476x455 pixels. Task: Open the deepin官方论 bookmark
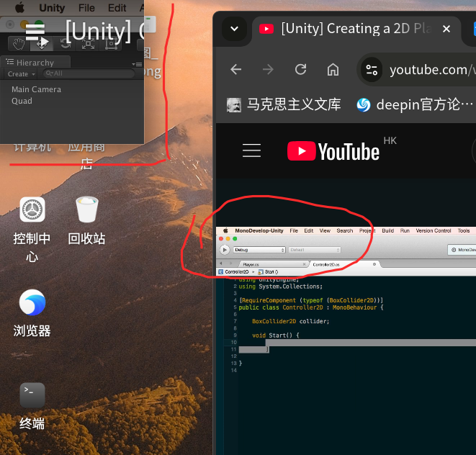[416, 104]
